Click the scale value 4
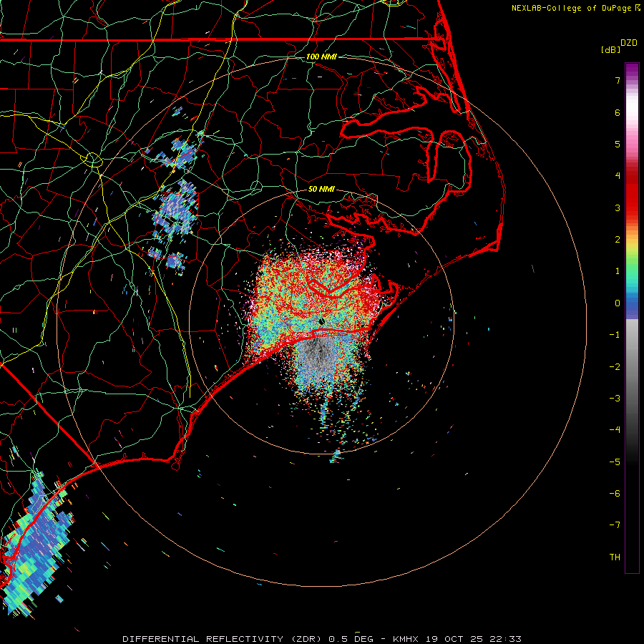Image resolution: width=644 pixels, height=644 pixels. (x=618, y=176)
